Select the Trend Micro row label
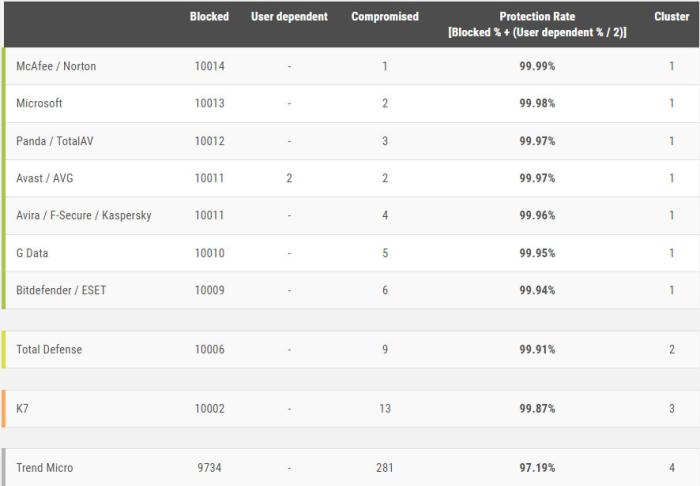The height and width of the screenshot is (486, 700). 44,468
